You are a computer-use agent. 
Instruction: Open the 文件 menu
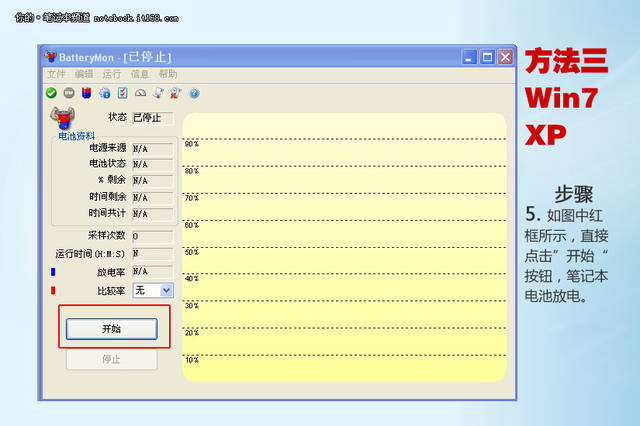[56, 74]
